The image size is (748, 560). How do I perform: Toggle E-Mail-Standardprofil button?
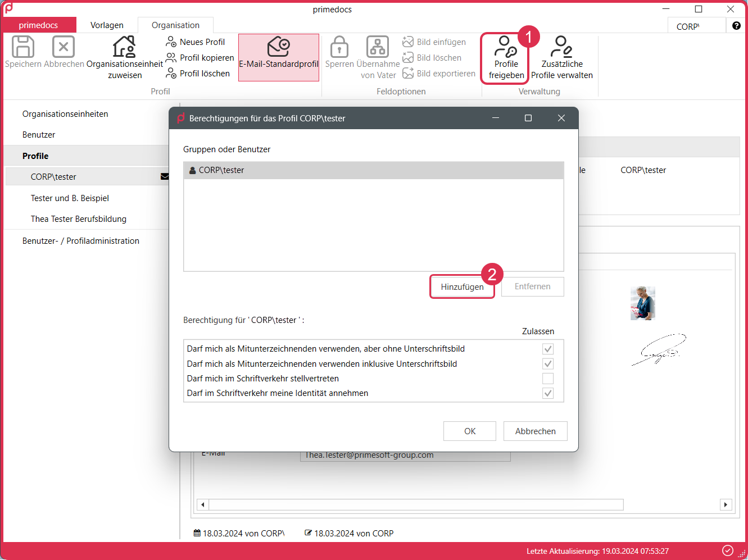(x=279, y=57)
